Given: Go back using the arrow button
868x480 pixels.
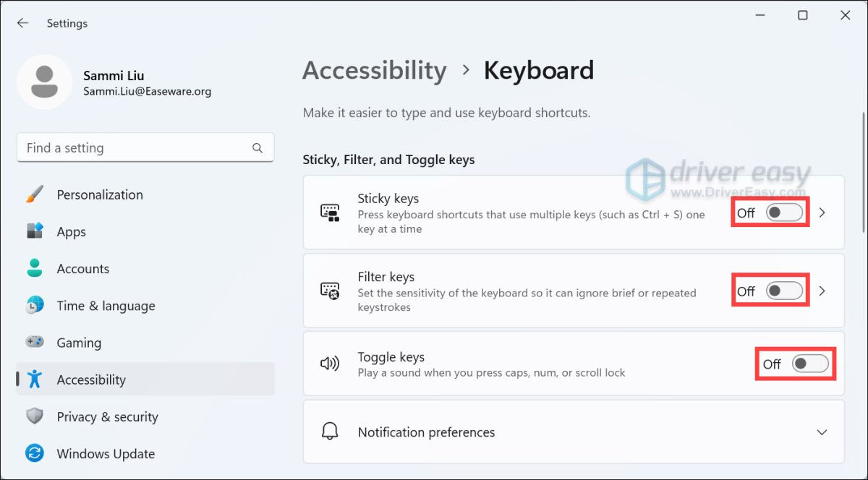Looking at the screenshot, I should [22, 22].
